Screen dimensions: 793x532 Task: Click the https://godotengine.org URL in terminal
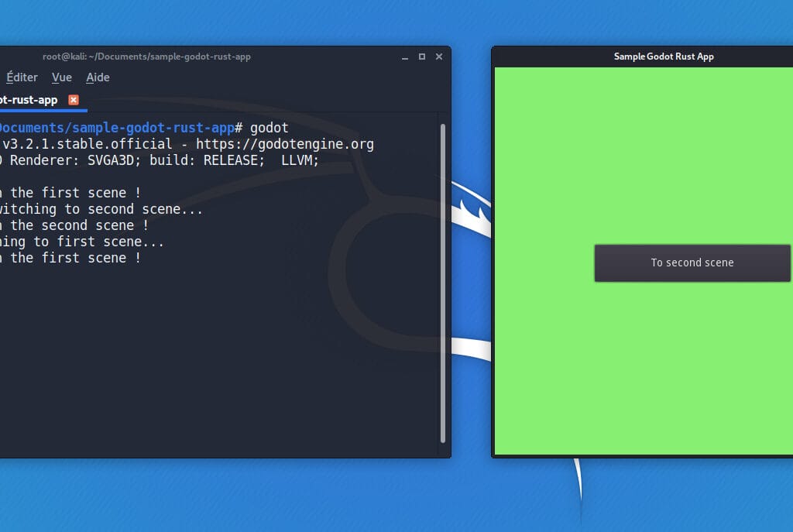285,144
